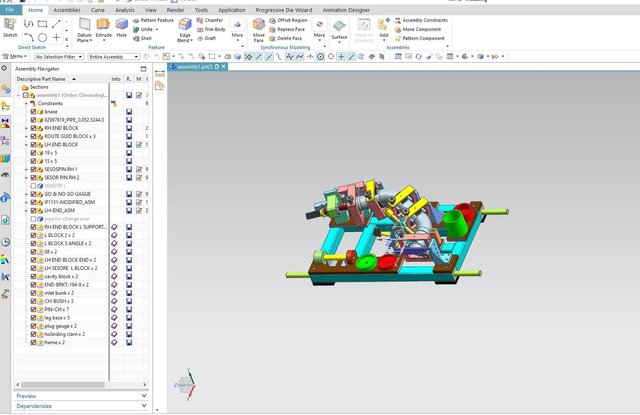Select the Move Face tool
This screenshot has height=415, width=640.
[258, 30]
